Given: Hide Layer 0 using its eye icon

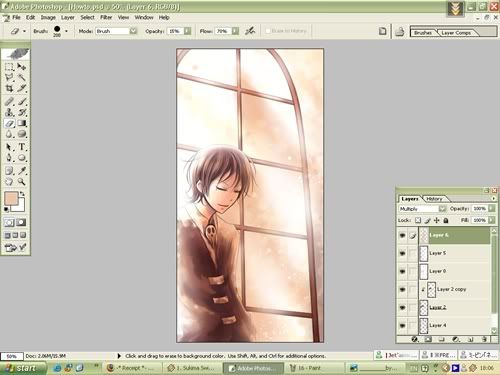Looking at the screenshot, I should click(x=402, y=271).
